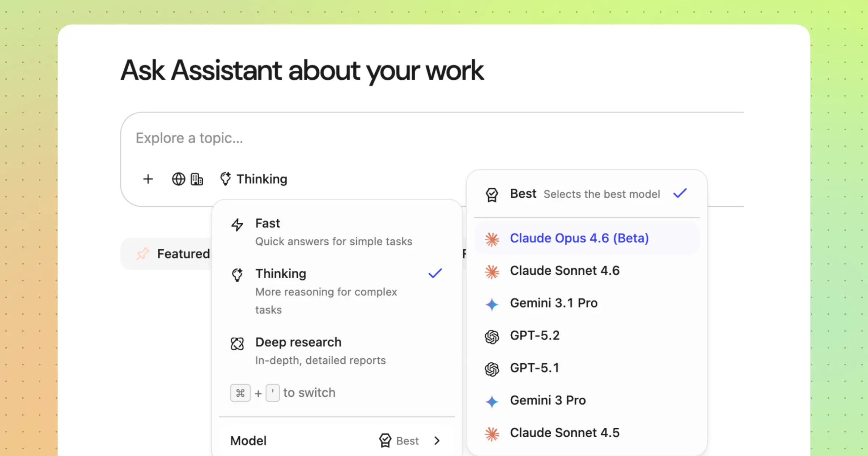The height and width of the screenshot is (456, 868).
Task: Select GPT-5.2 model entry
Action: click(535, 335)
